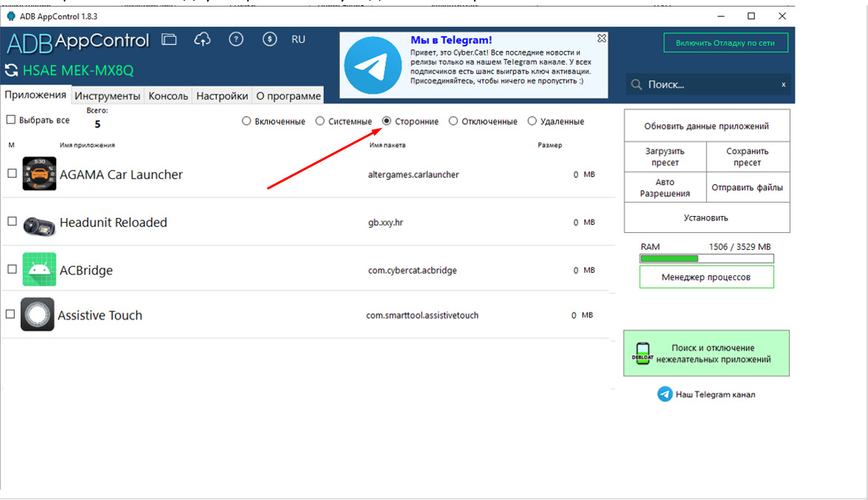Image resolution: width=868 pixels, height=500 pixels.
Task: Click the ADBAppControl logo
Action: (78, 43)
